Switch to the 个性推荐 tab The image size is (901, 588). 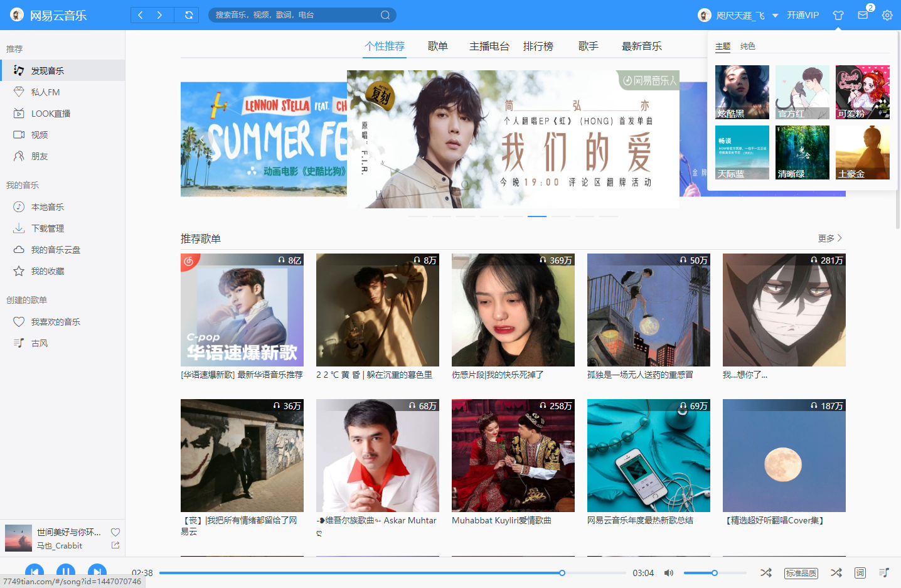(385, 46)
